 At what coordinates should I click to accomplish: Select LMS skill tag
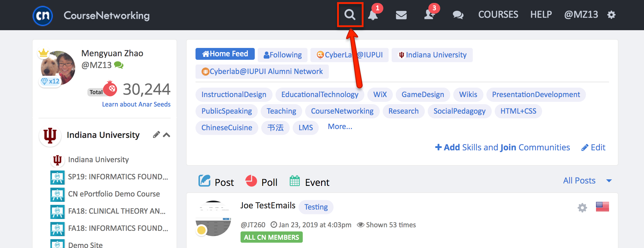(x=306, y=128)
